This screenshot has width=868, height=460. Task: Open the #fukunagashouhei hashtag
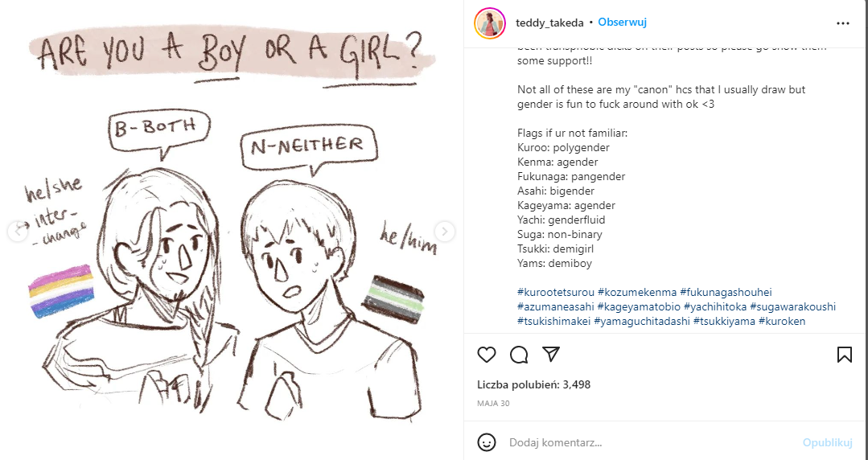pos(726,292)
